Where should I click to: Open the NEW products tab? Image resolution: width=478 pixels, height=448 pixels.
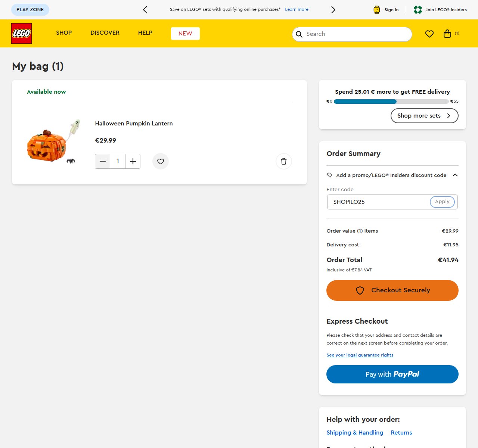185,34
